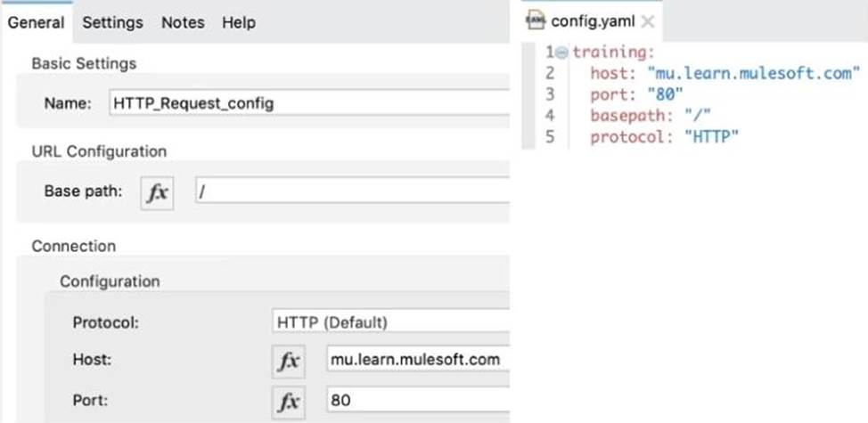
Task: Place cursor on the port "80" YAML line
Action: click(636, 94)
